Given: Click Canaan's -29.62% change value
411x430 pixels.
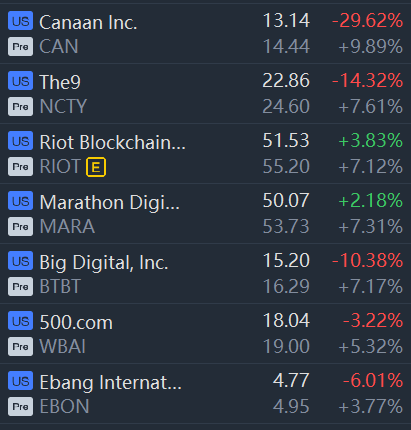Looking at the screenshot, I should (x=367, y=21).
